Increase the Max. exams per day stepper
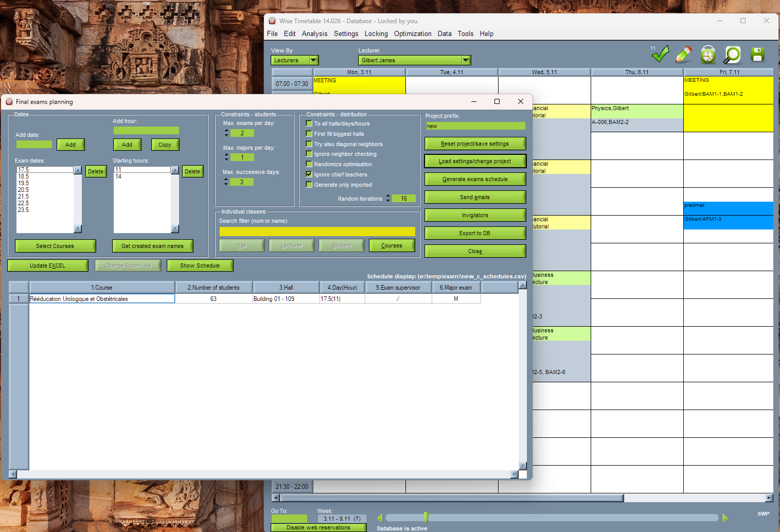780x532 pixels. coord(226,131)
